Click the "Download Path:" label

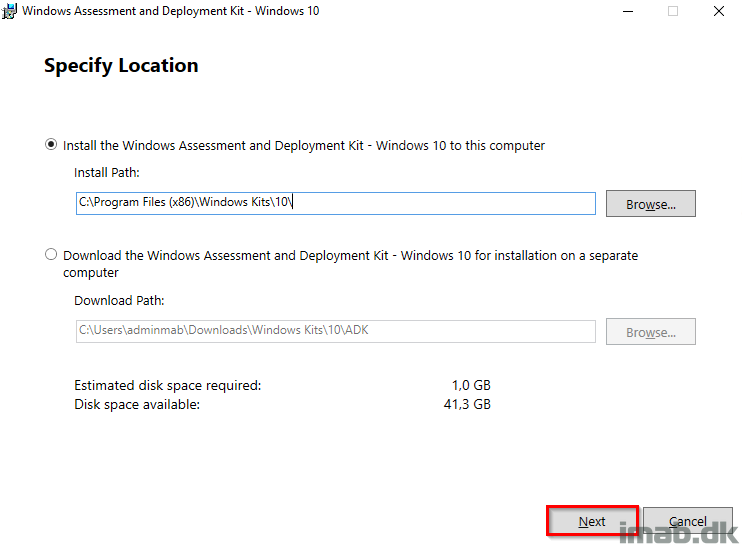click(x=119, y=300)
